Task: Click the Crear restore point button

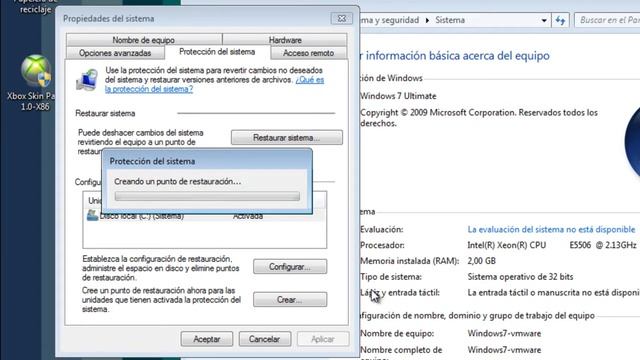Action: pos(290,300)
